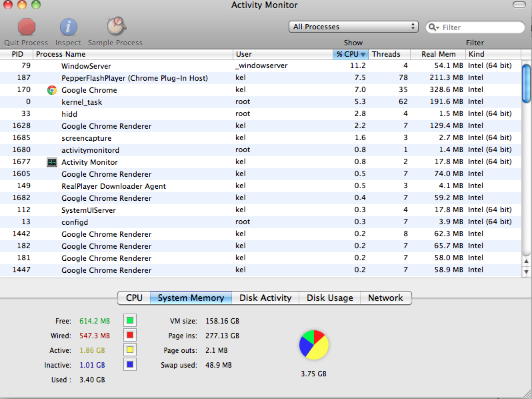
Task: Click the Sample Process icon
Action: [116, 26]
